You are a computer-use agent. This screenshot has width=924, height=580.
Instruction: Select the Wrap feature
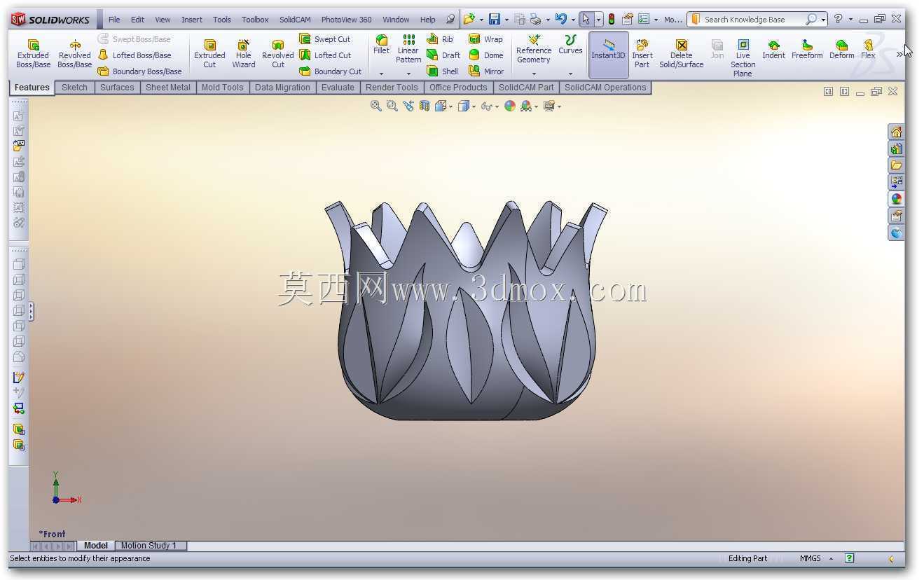(485, 39)
